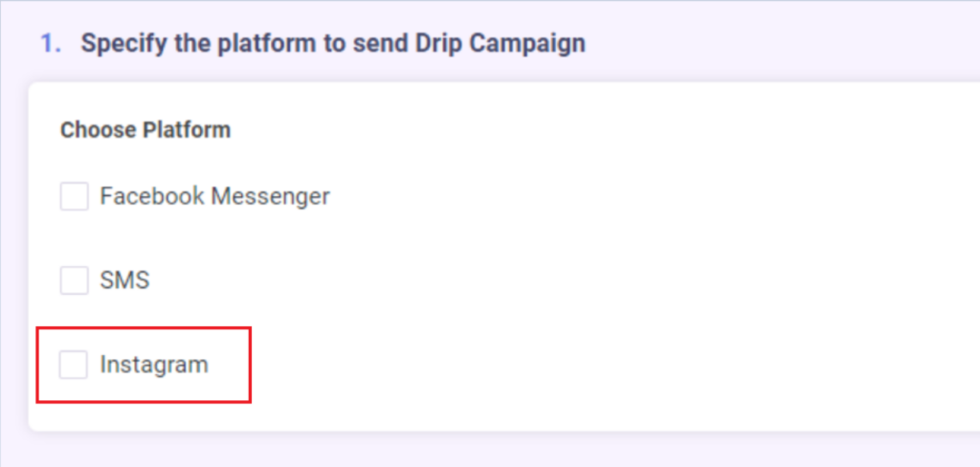Click the word "Facebook" in first option
This screenshot has width=980, height=467.
[x=152, y=197]
